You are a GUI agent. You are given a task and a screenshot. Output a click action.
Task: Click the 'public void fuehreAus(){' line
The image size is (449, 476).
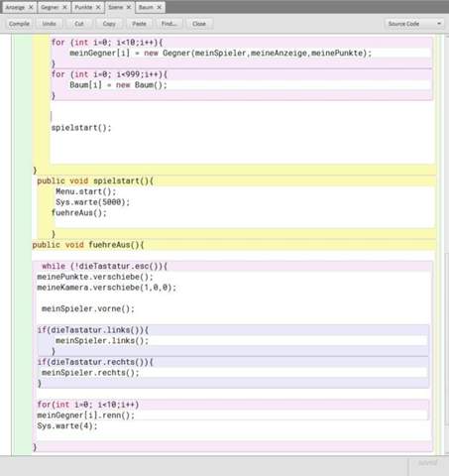pyautogui.click(x=88, y=245)
